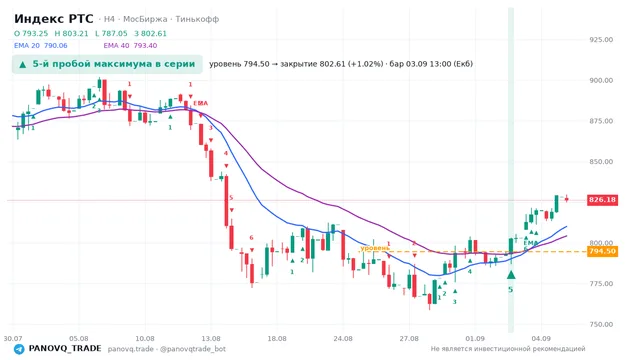The width and height of the screenshot is (640, 360).
Task: Click the EMA 40 value 793.40 legend
Action: coord(130,46)
